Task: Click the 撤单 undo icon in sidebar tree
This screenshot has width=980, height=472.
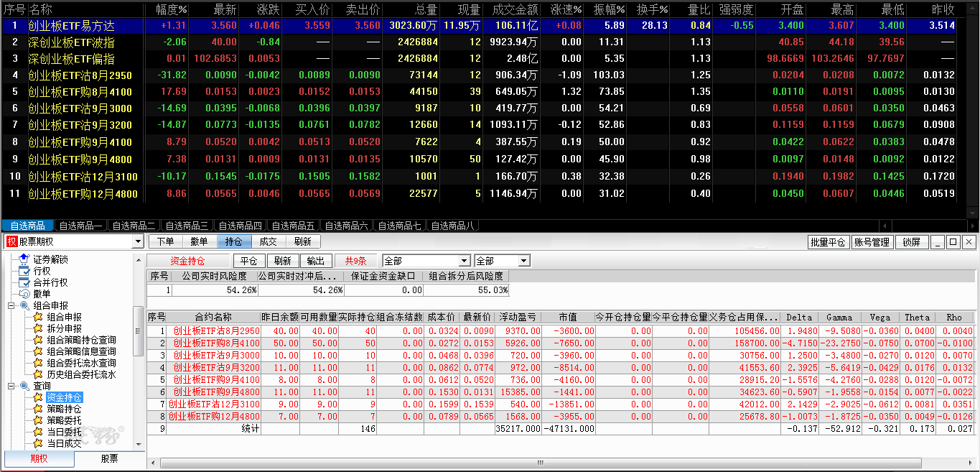Action: tap(24, 294)
